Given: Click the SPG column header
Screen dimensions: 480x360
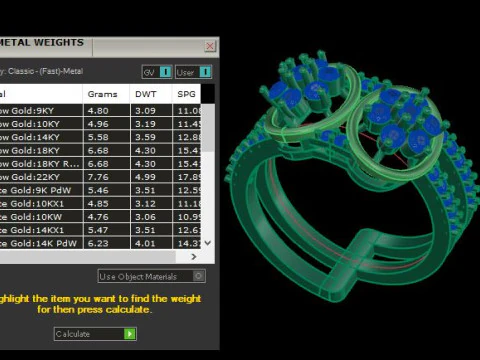Looking at the screenshot, I should tap(187, 94).
